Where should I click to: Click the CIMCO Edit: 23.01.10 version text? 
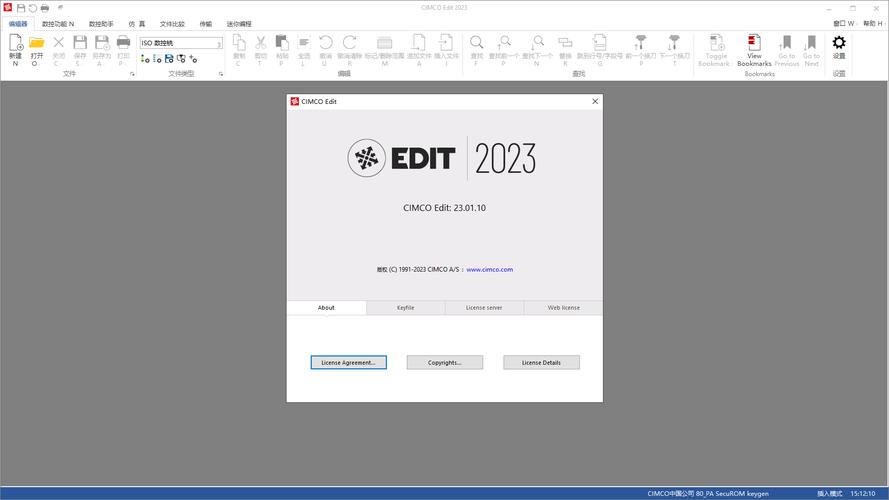pyautogui.click(x=444, y=207)
